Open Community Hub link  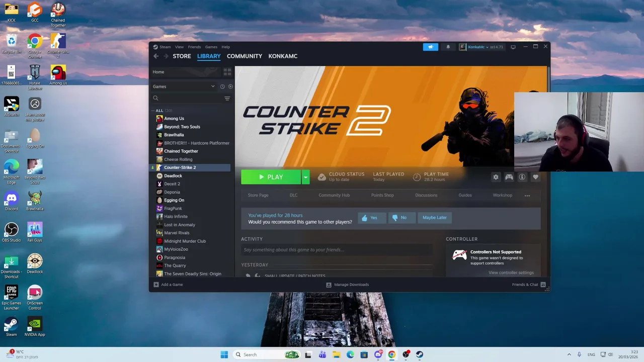tap(334, 195)
